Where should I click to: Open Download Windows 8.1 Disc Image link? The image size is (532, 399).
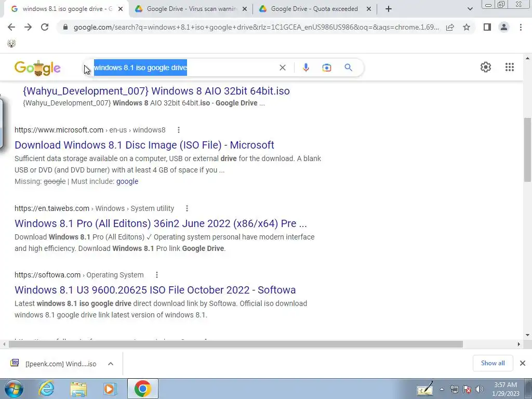coord(144,145)
